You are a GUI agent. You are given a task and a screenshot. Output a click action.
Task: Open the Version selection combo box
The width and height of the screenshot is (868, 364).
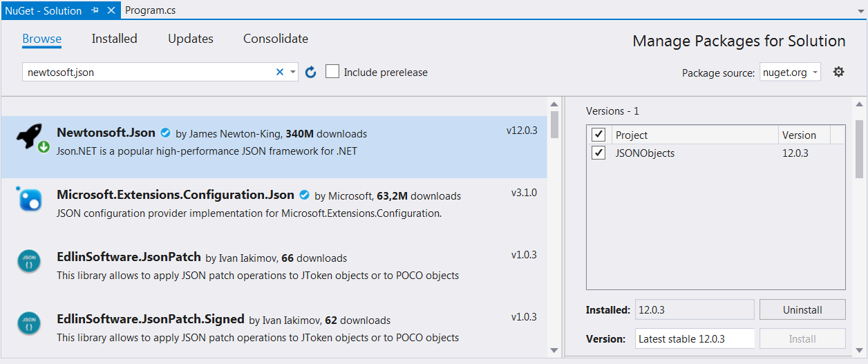click(694, 338)
